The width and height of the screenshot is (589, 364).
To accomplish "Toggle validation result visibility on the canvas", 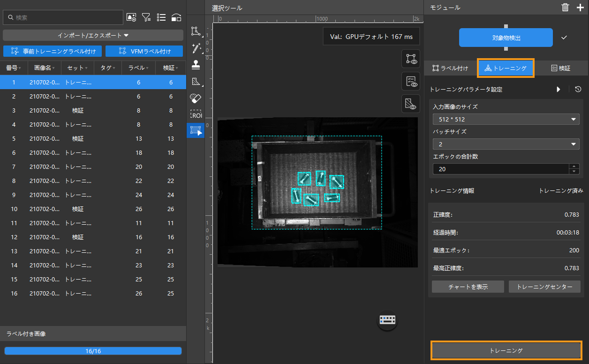I will pyautogui.click(x=411, y=81).
